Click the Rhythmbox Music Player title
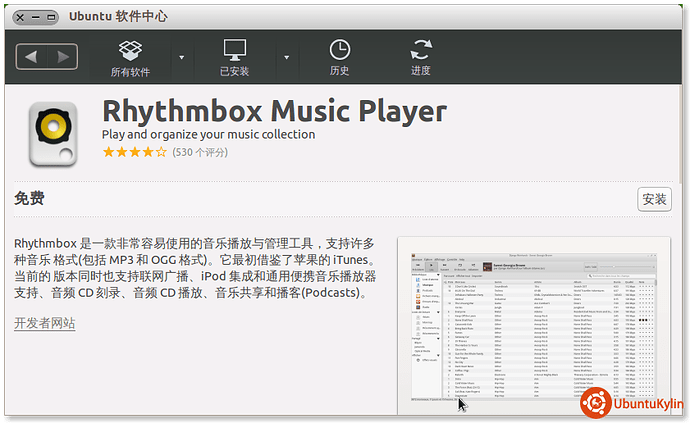Viewport: 690px width, 423px height. click(275, 111)
